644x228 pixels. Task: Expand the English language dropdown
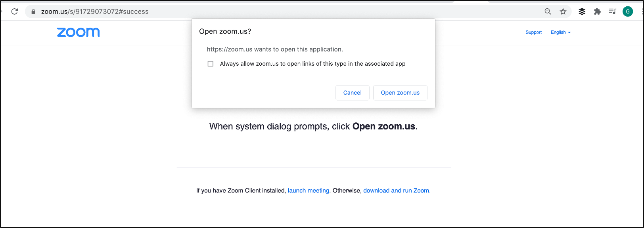pyautogui.click(x=560, y=32)
